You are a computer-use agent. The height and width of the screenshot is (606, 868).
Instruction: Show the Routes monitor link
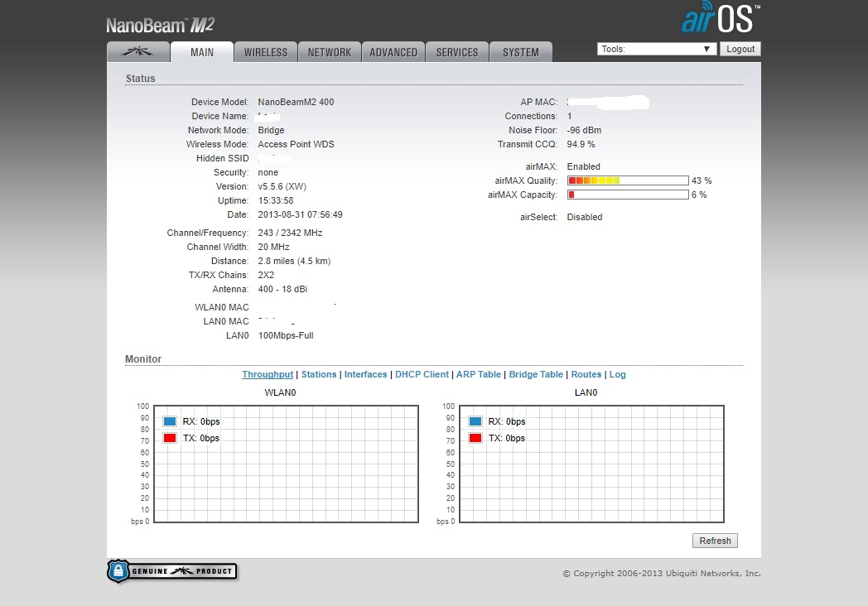pyautogui.click(x=586, y=374)
